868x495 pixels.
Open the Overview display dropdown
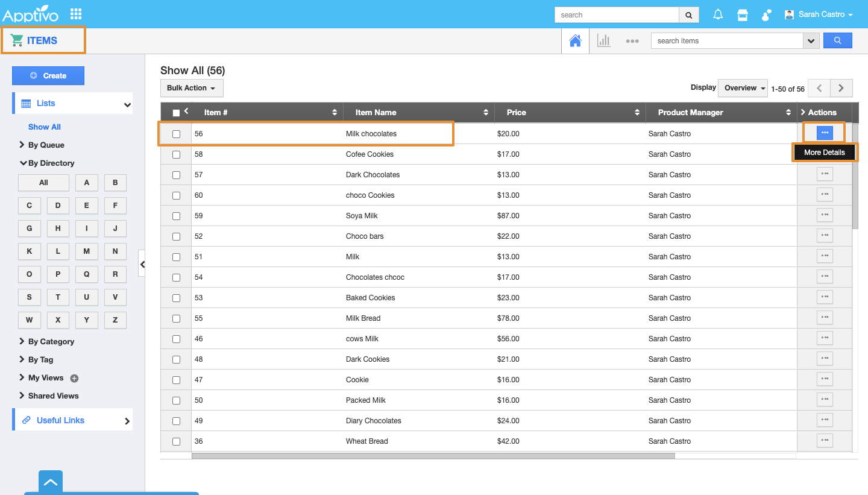[743, 88]
